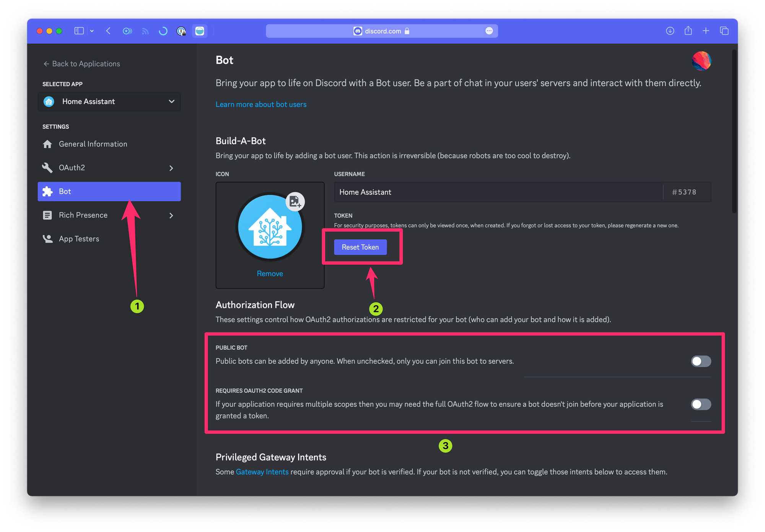Viewport: 765px width, 532px height.
Task: Click the Discord favicon in address bar
Action: click(x=358, y=31)
